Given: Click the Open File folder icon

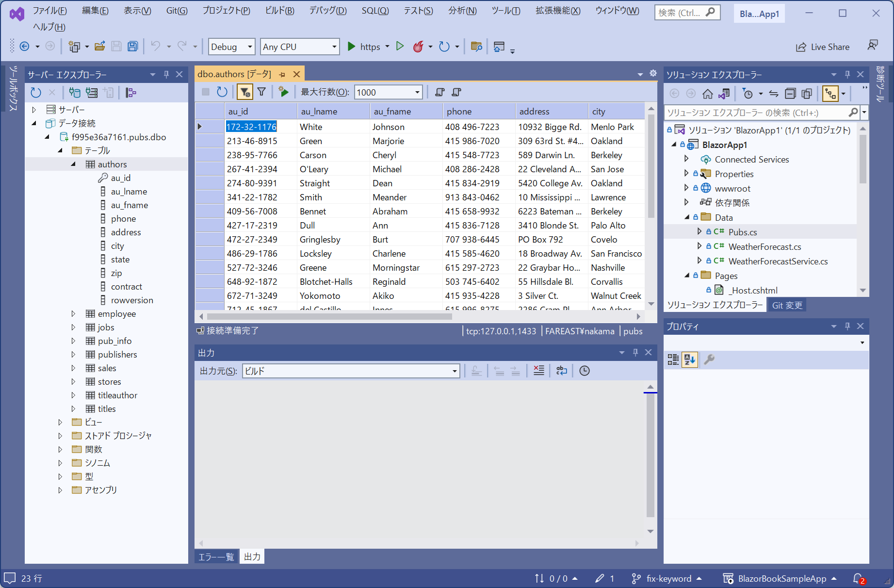Looking at the screenshot, I should (x=100, y=47).
